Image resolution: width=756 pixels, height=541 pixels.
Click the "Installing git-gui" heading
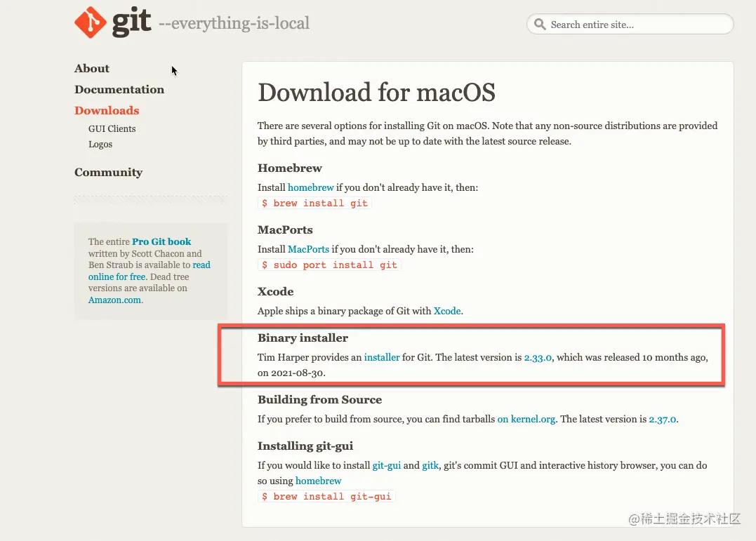click(305, 446)
